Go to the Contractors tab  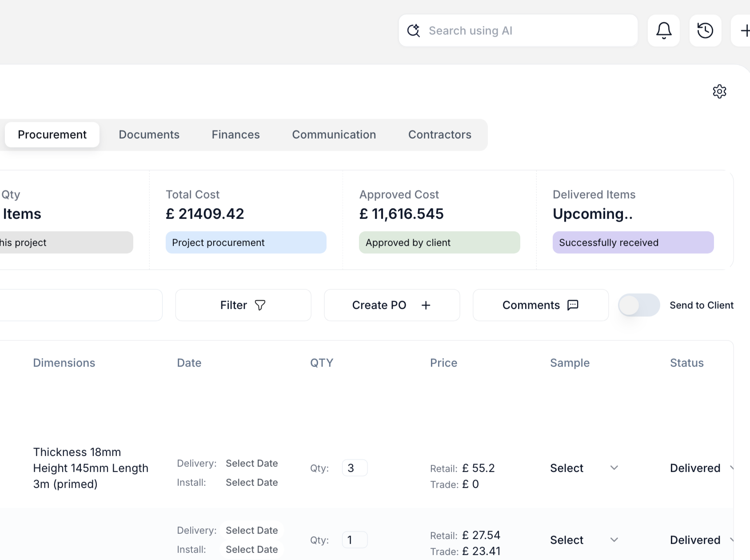(439, 135)
